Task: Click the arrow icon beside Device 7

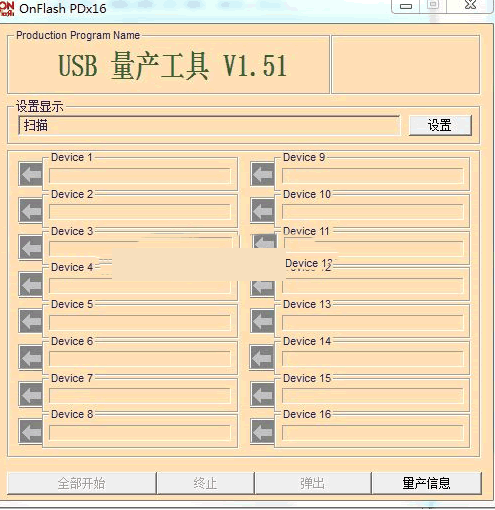Action: click(31, 395)
